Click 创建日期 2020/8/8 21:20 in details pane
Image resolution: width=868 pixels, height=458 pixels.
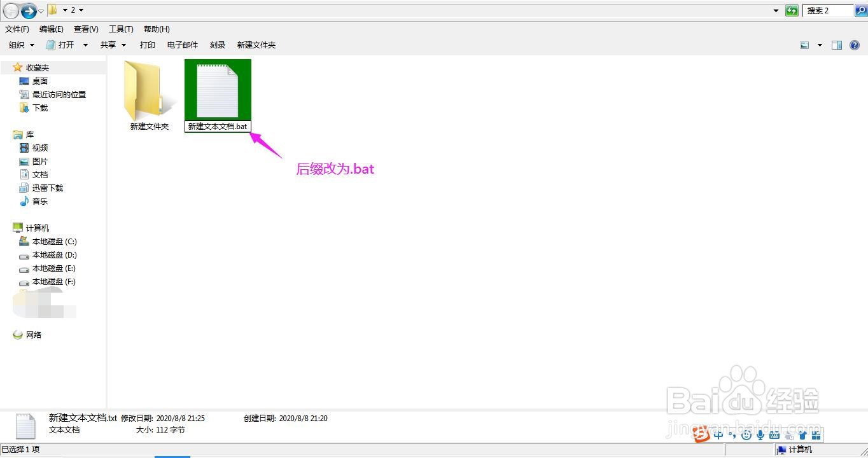click(x=286, y=418)
